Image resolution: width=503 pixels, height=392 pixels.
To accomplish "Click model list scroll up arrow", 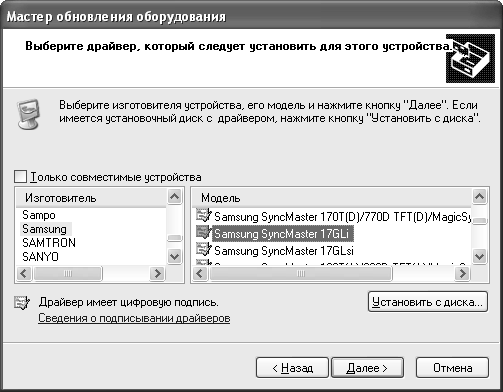I will click(x=479, y=196).
